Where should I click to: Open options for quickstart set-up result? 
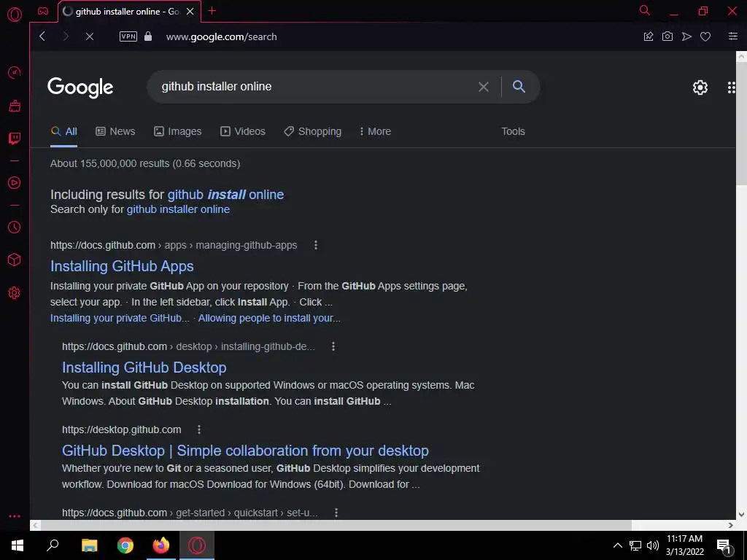click(x=336, y=513)
